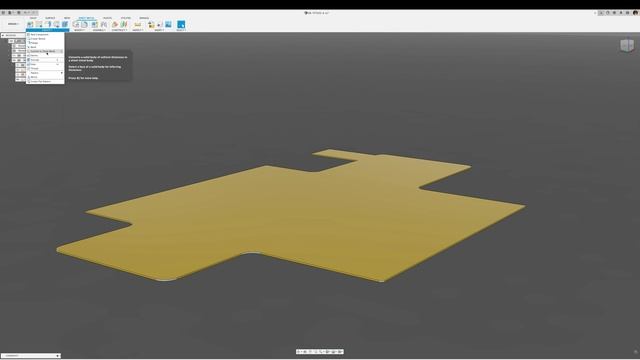The image size is (640, 360).
Task: Open the SHEET METAL tab
Action: pyautogui.click(x=86, y=18)
